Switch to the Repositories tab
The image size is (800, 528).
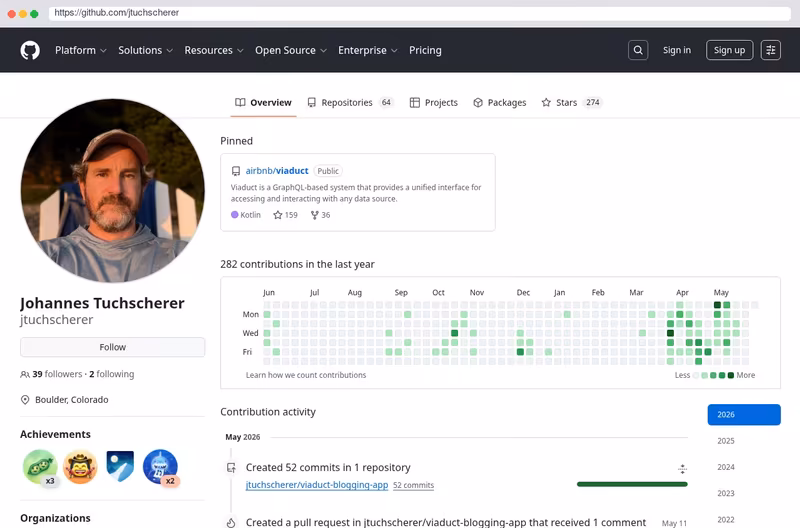click(351, 103)
